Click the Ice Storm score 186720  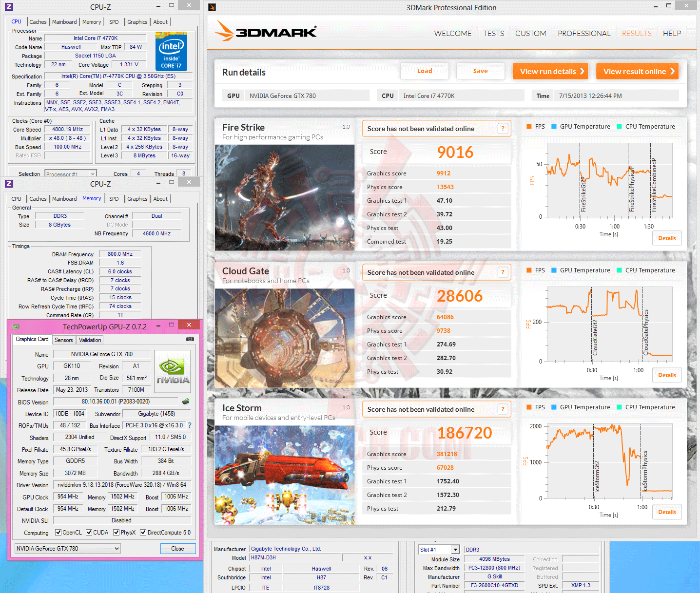465,433
